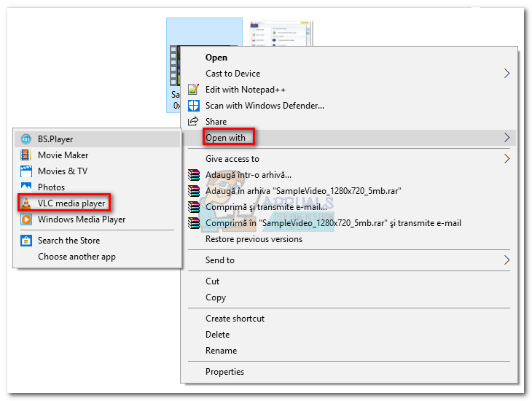Choose Adaugă într-o arhivă...
532x401 pixels.
(x=349, y=175)
